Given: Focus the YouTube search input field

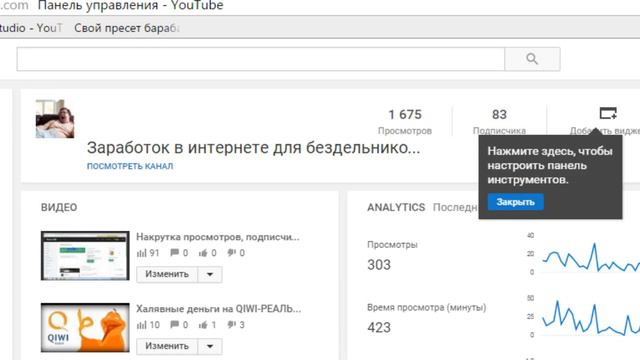Looking at the screenshot, I should (x=261, y=59).
